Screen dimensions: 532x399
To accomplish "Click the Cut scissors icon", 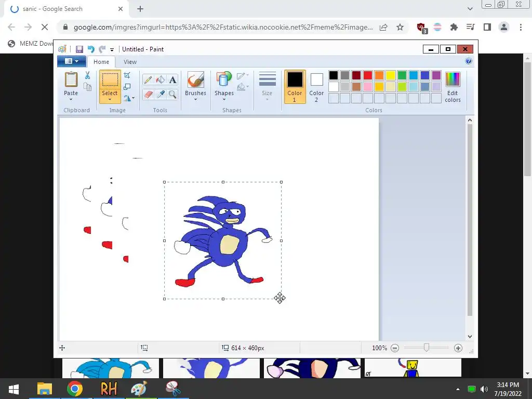I will (87, 75).
